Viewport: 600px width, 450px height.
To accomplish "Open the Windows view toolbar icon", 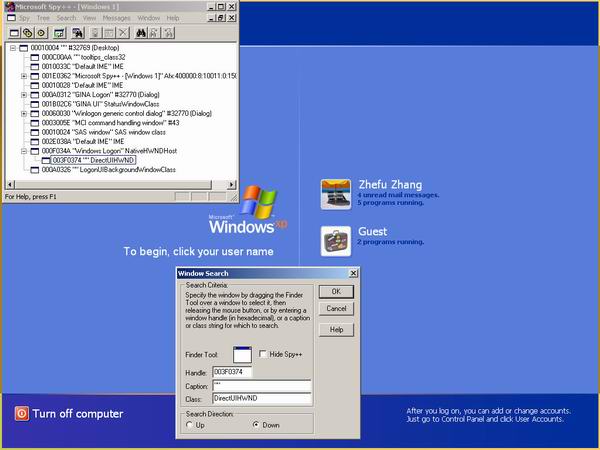I will 14,33.
